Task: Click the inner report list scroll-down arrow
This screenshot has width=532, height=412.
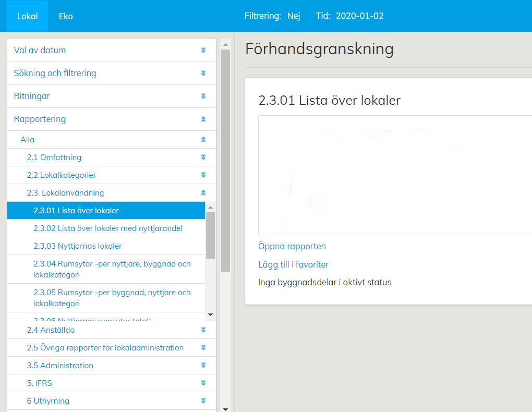Action: coord(211,314)
